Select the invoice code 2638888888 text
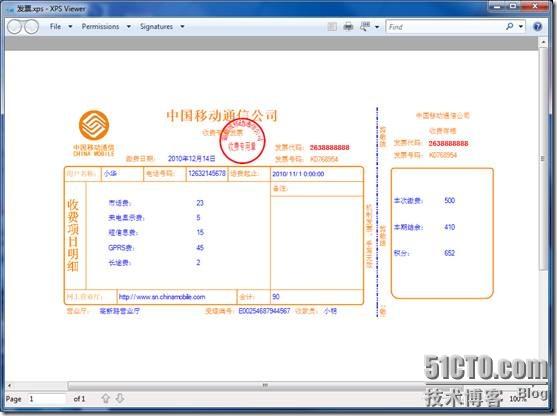The image size is (557, 416). (329, 147)
